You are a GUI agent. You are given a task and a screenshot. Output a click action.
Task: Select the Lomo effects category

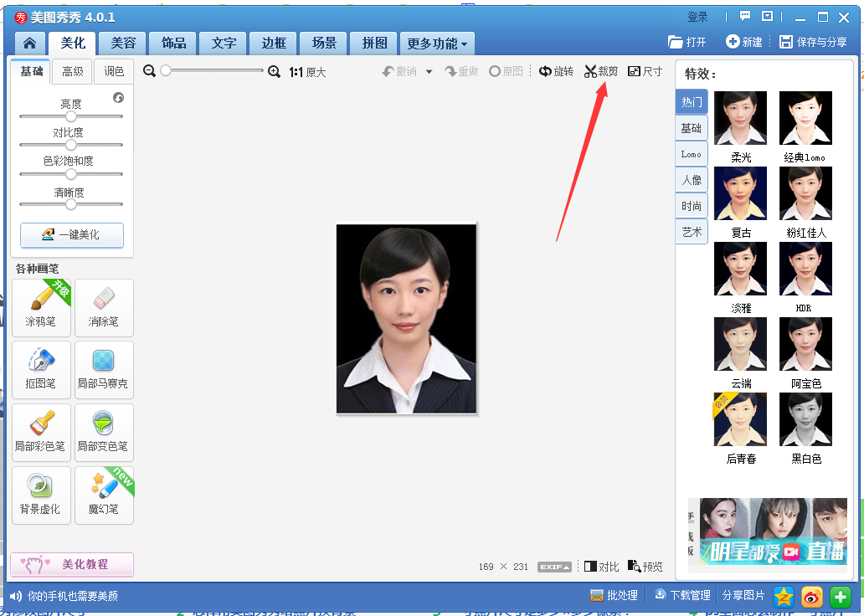[692, 154]
